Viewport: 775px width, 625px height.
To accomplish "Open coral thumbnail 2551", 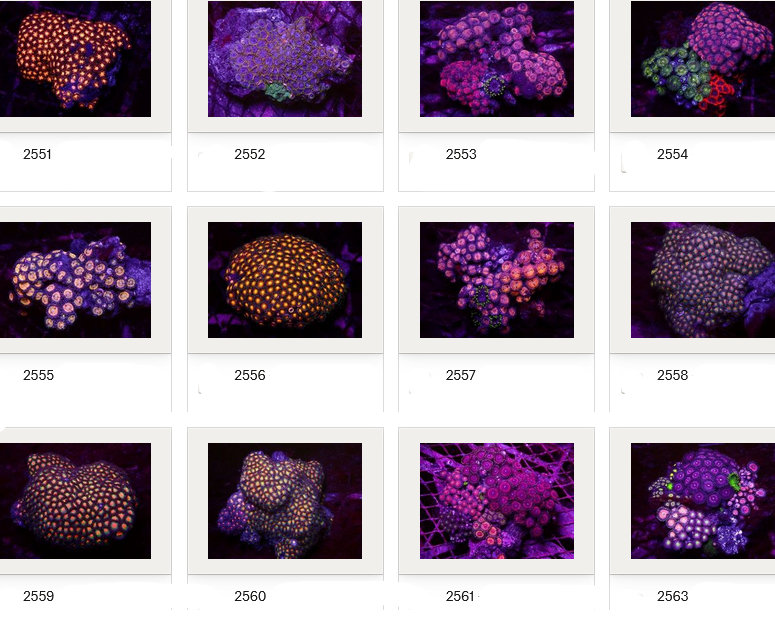I will [x=75, y=59].
